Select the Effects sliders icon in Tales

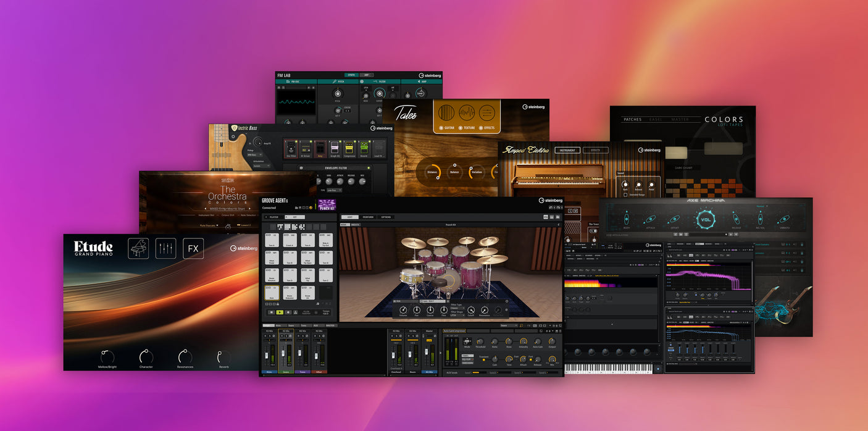(486, 112)
